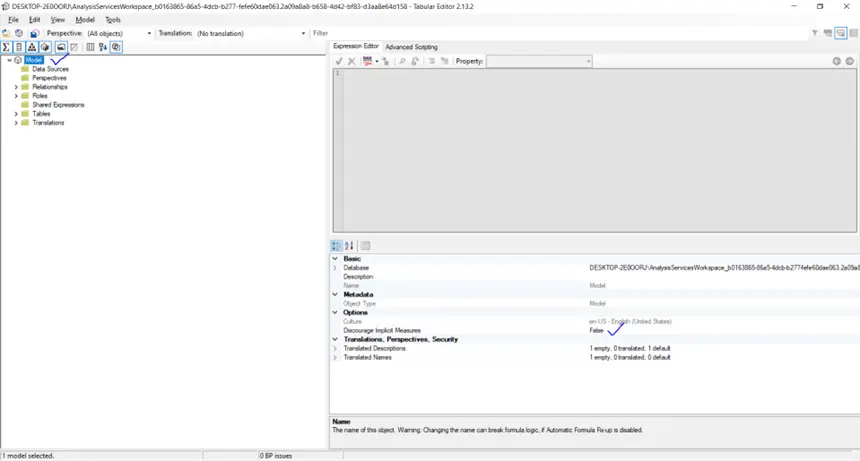Collapse the Model root node
This screenshot has width=860, height=461.
pyautogui.click(x=9, y=60)
